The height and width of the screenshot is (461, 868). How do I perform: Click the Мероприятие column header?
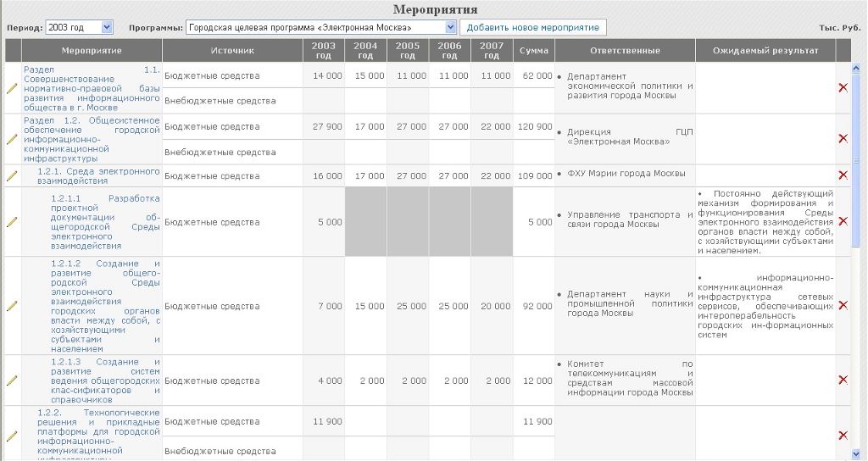(x=92, y=51)
